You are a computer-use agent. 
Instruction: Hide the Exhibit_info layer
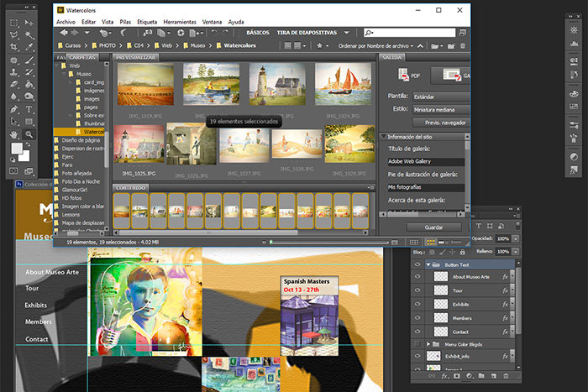(x=417, y=356)
